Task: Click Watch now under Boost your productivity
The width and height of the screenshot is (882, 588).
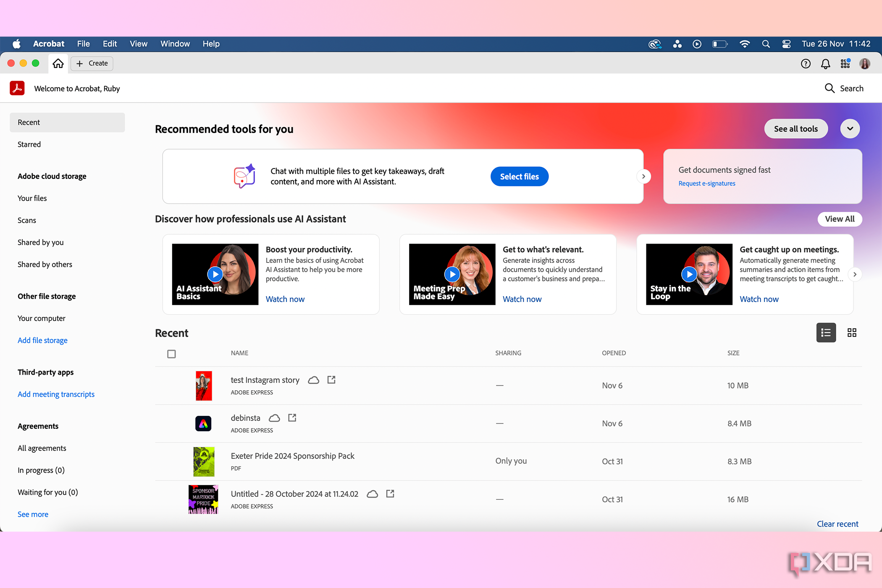Action: coord(285,299)
